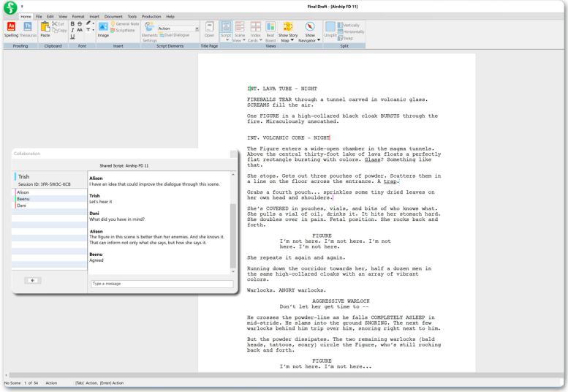This screenshot has width=568, height=392.
Task: Open the Document menu
Action: coord(113,16)
